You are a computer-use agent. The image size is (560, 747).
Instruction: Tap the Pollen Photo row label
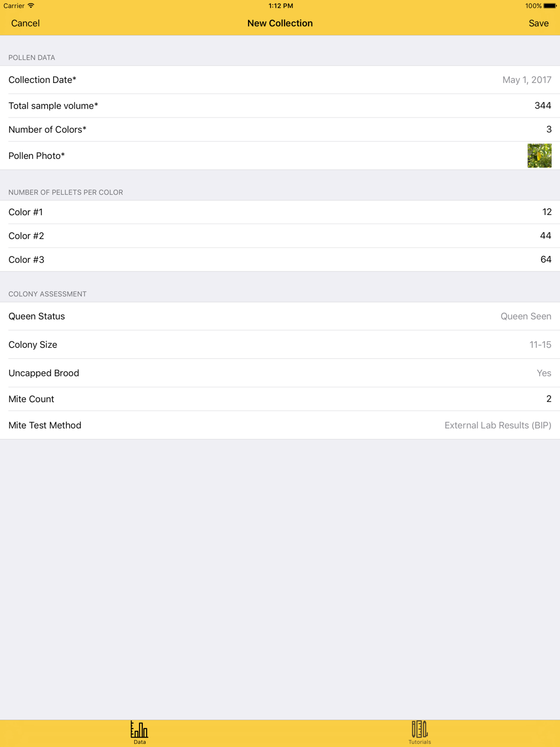point(37,156)
